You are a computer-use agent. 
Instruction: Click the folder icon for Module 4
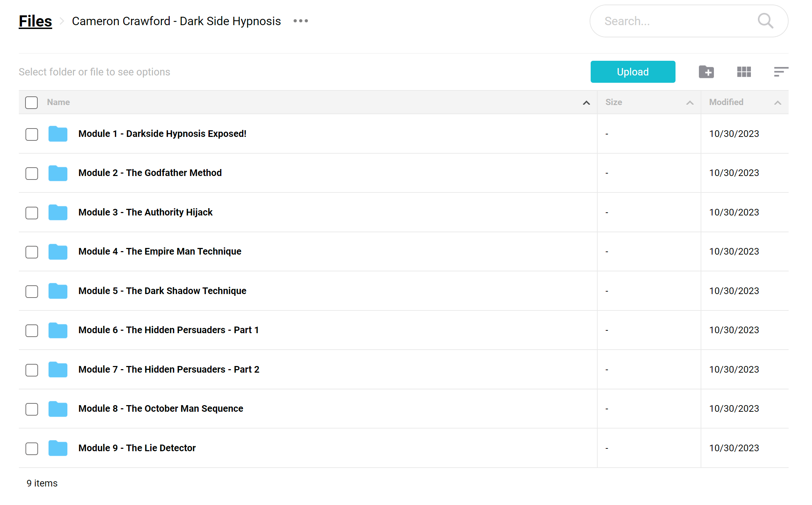pos(58,251)
